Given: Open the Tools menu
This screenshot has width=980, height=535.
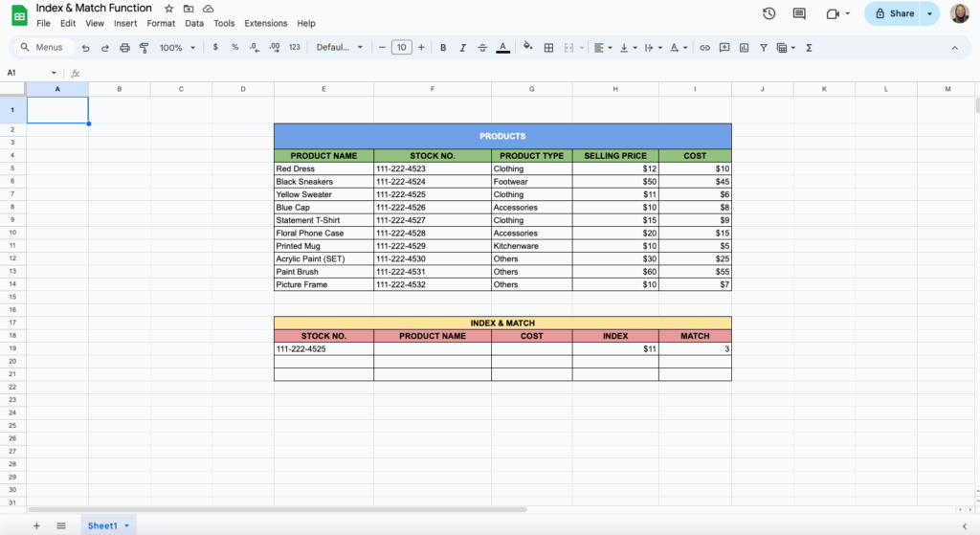Looking at the screenshot, I should [x=224, y=23].
